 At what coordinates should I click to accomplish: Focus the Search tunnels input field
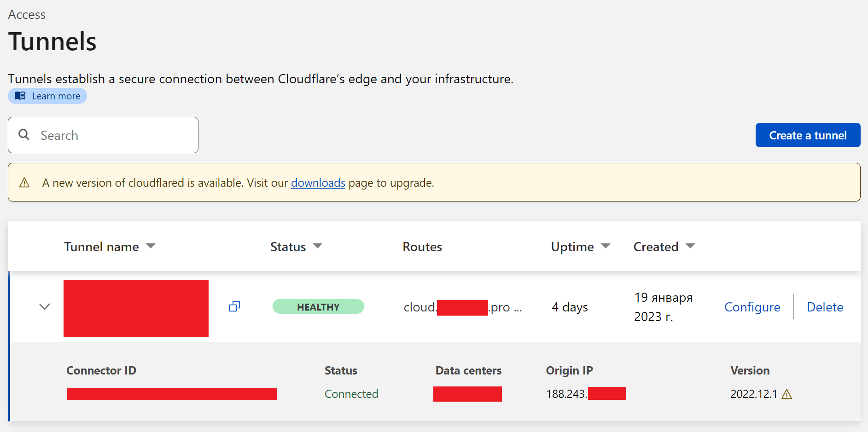(x=115, y=135)
